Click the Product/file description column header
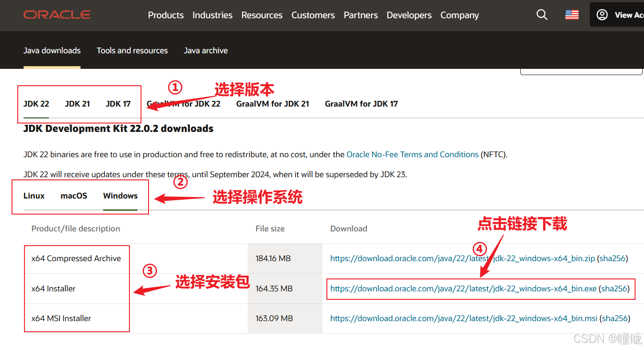This screenshot has height=350, width=644. 76,229
